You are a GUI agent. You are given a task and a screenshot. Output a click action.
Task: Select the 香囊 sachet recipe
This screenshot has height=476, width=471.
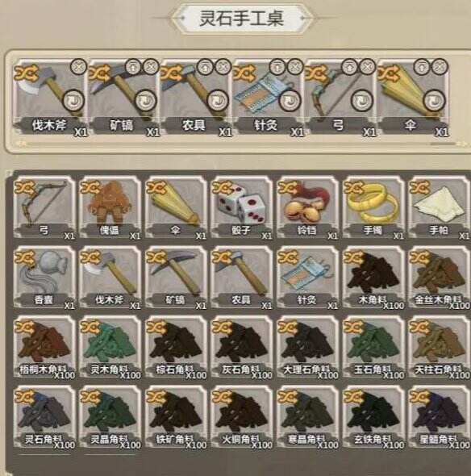point(44,278)
